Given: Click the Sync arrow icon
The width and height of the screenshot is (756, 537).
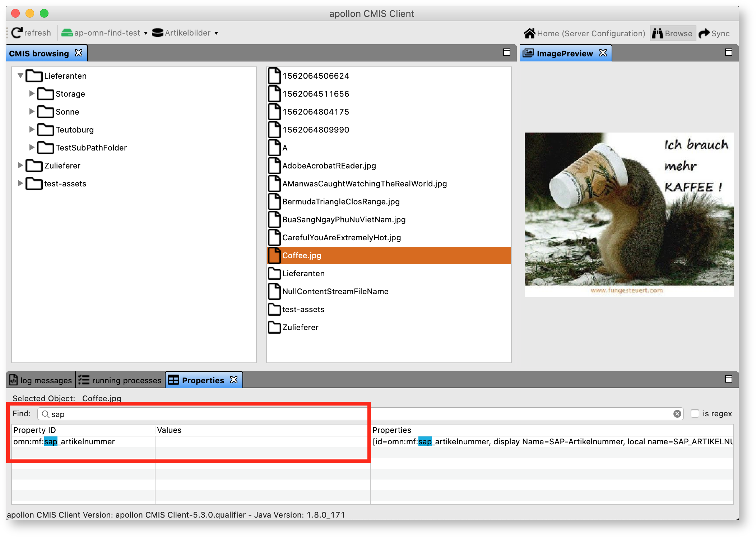Looking at the screenshot, I should (704, 33).
